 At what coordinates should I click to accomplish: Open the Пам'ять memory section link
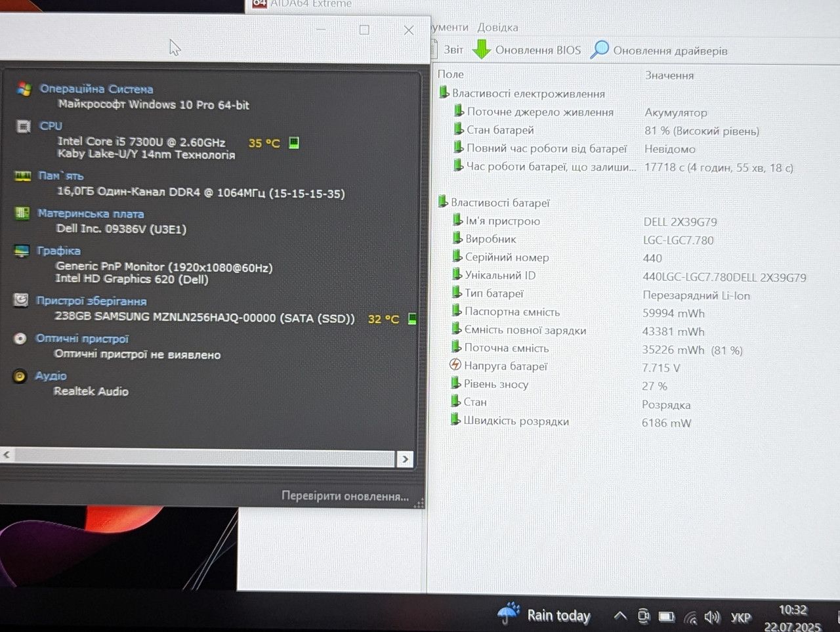pos(60,176)
